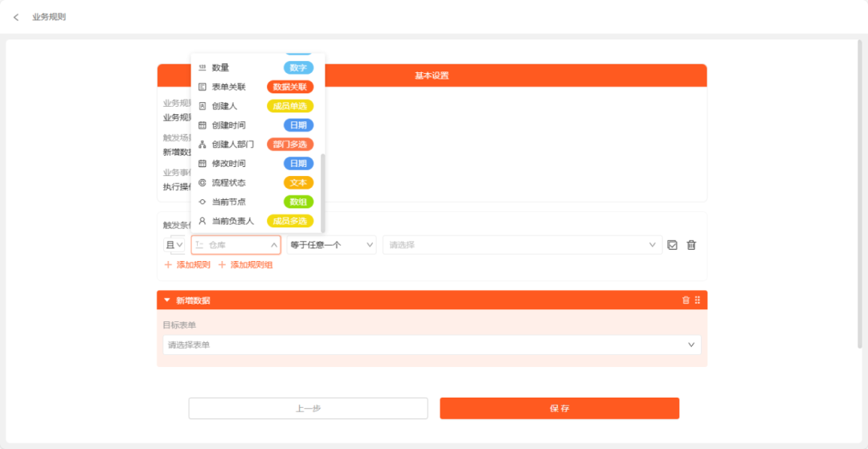Collapse the 新增数据 section with its triangle
This screenshot has width=868, height=449.
(x=166, y=300)
